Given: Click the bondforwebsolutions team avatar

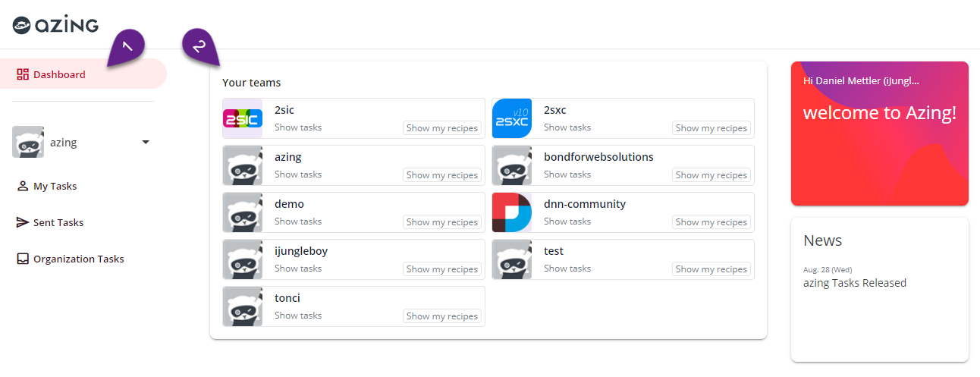Looking at the screenshot, I should 512,165.
